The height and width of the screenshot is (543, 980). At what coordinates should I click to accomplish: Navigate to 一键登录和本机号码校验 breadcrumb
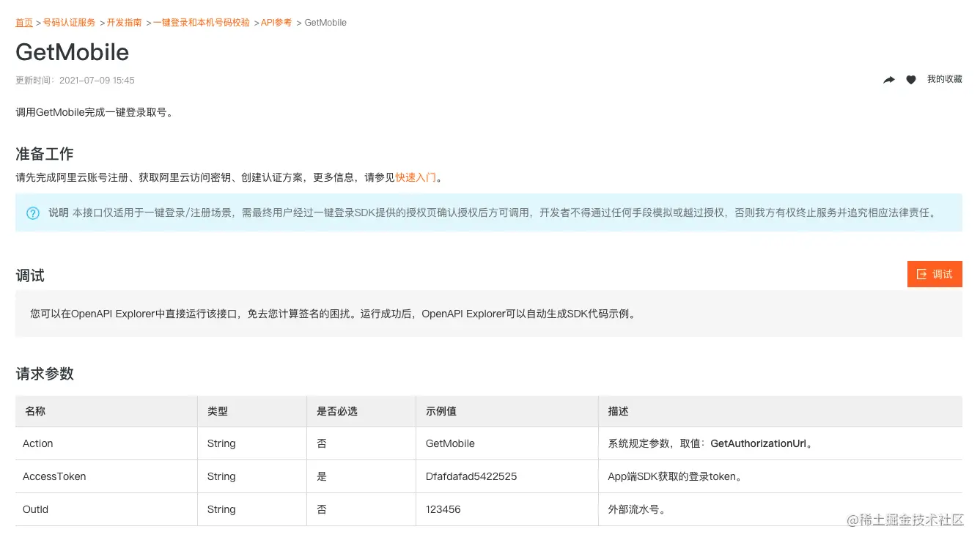coord(202,23)
